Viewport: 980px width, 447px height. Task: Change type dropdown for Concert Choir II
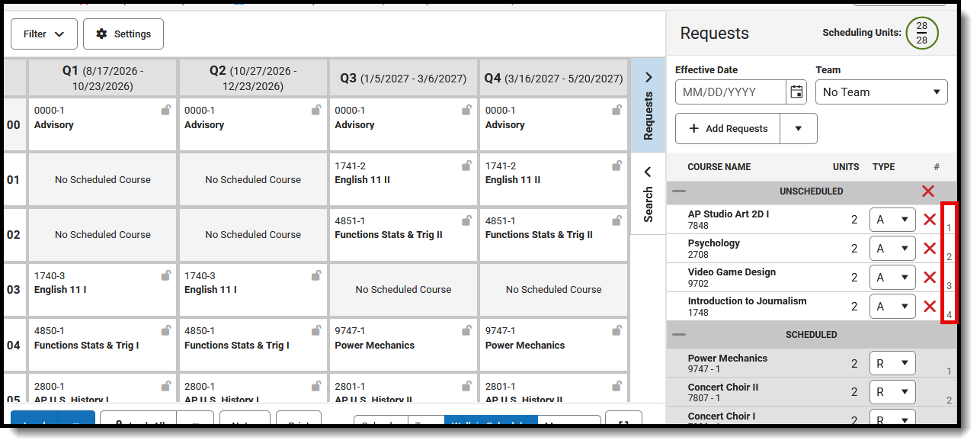pos(893,393)
